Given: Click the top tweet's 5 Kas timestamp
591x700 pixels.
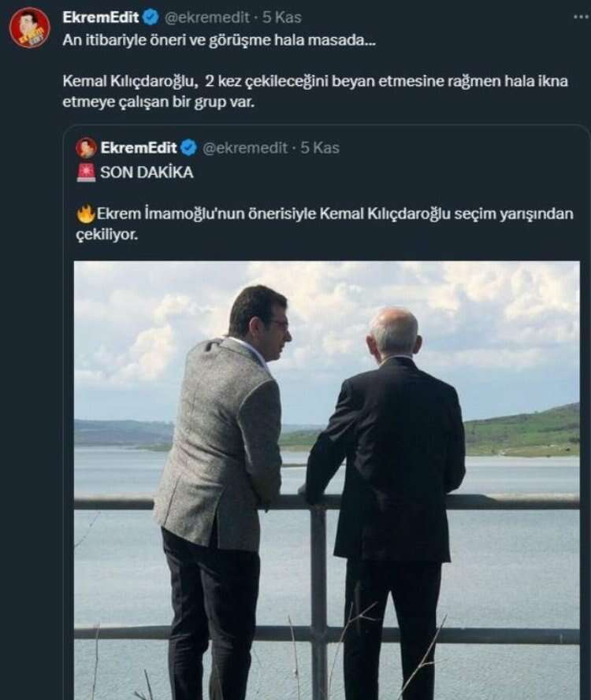Looking at the screenshot, I should coord(282,17).
